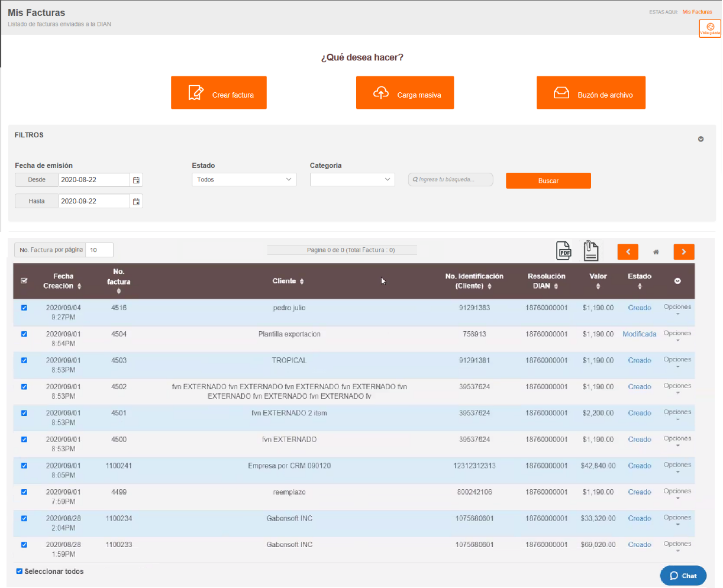Edit the Desde date field
This screenshot has width=723, height=588.
pyautogui.click(x=93, y=180)
